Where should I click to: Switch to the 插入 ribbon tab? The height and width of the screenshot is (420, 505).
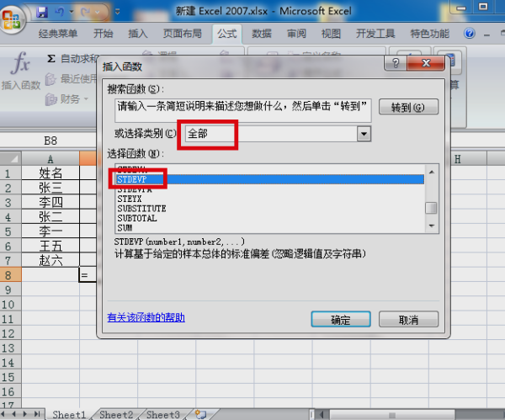[x=138, y=34]
